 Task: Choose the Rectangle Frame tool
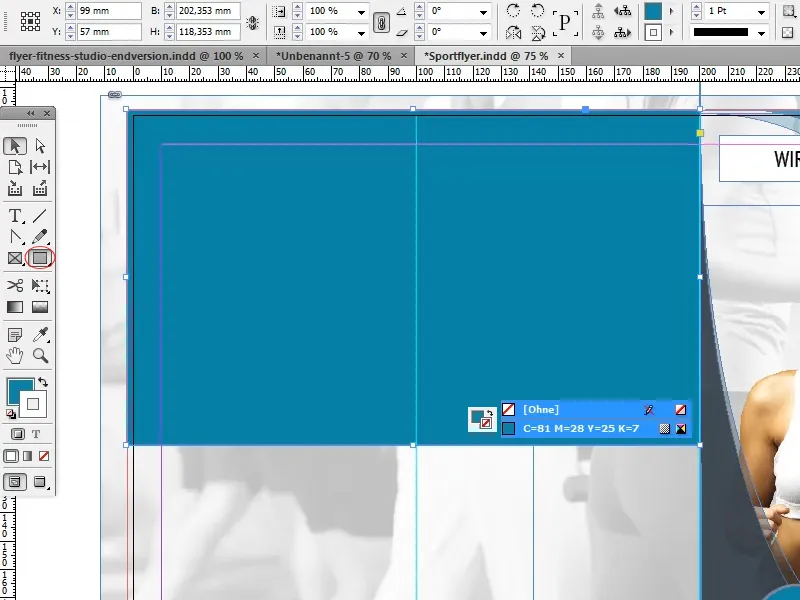[x=15, y=258]
